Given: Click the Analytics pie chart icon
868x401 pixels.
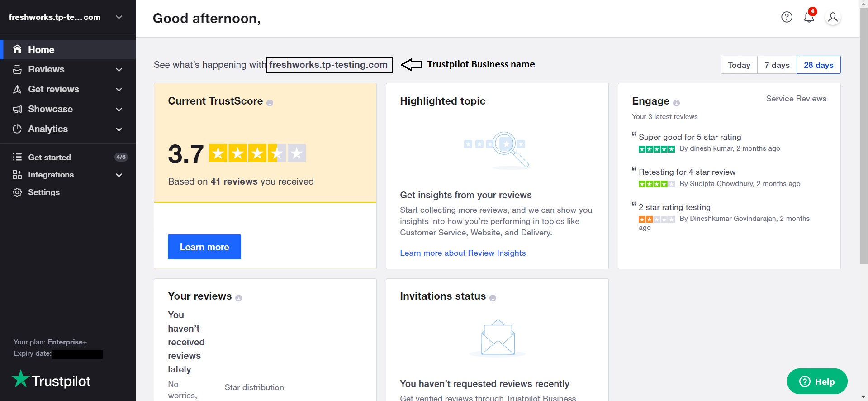Looking at the screenshot, I should coord(17,129).
